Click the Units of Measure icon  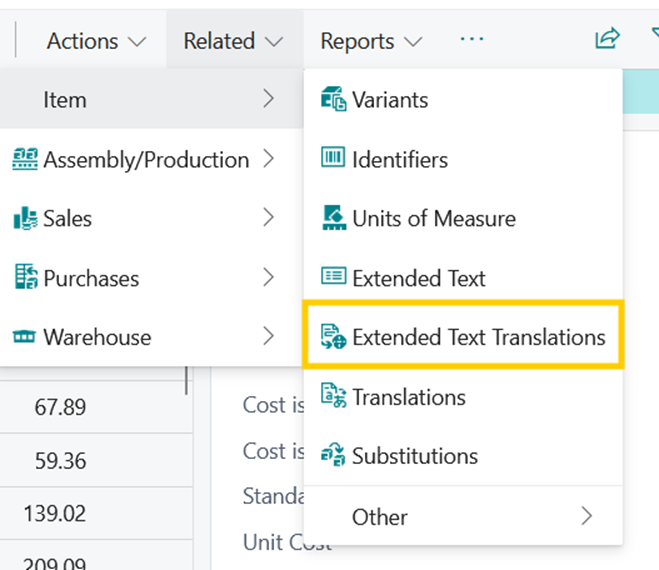[332, 218]
